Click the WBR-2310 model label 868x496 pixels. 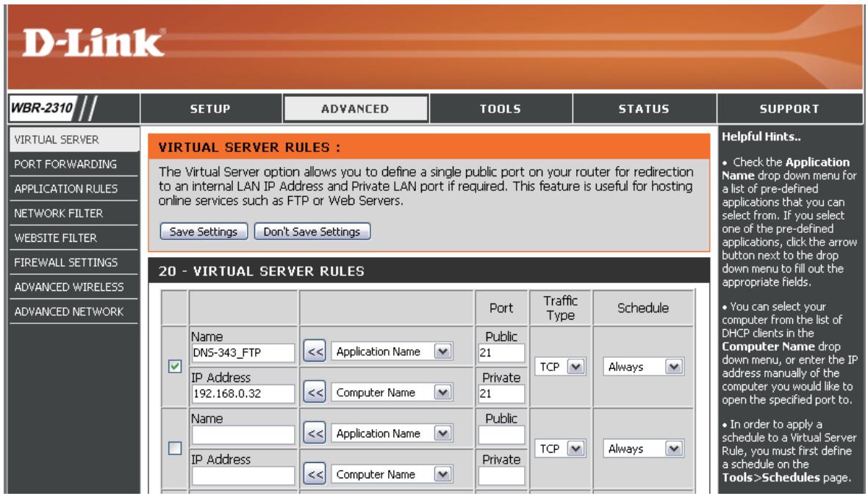pyautogui.click(x=42, y=107)
